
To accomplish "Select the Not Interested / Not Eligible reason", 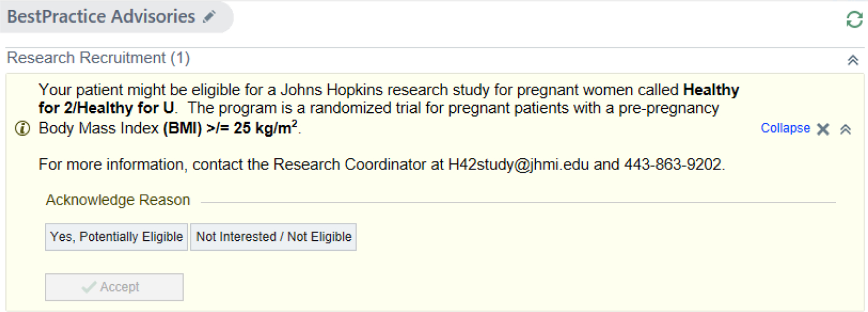I will point(273,237).
